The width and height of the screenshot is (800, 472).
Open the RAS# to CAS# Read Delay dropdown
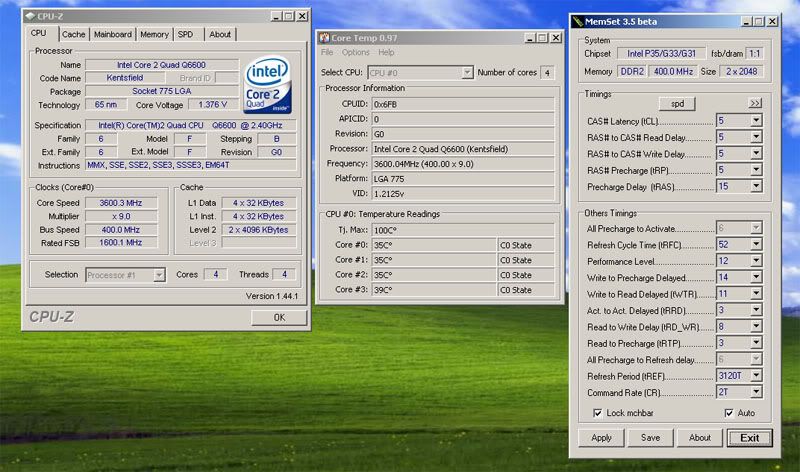click(756, 137)
